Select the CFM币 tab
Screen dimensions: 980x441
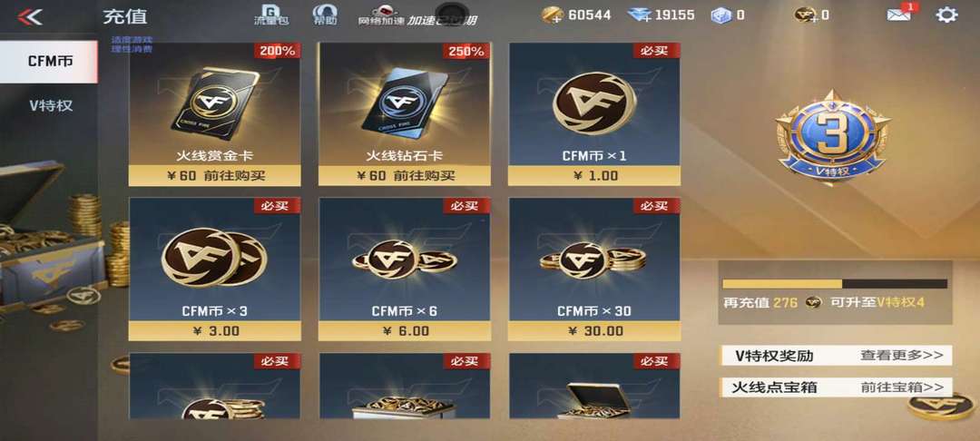pos(49,61)
